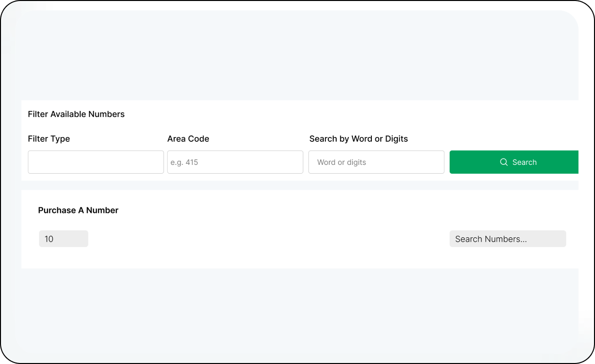The height and width of the screenshot is (364, 595).
Task: Select the Purchase A Number heading
Action: 78,210
